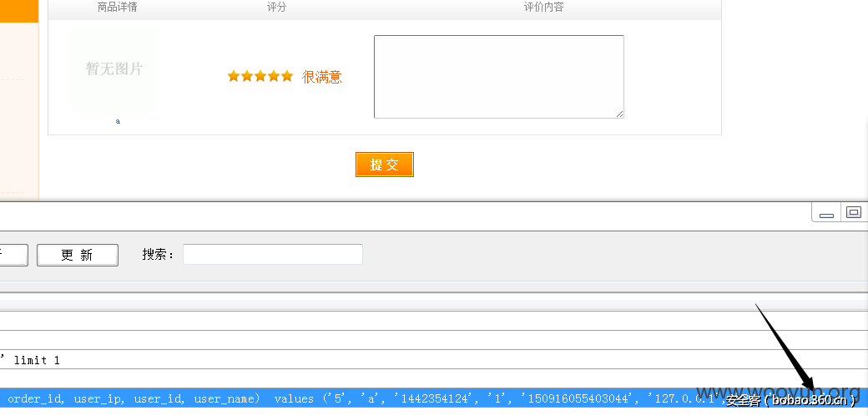Click the first rating star
The width and height of the screenshot is (868, 416).
(234, 76)
